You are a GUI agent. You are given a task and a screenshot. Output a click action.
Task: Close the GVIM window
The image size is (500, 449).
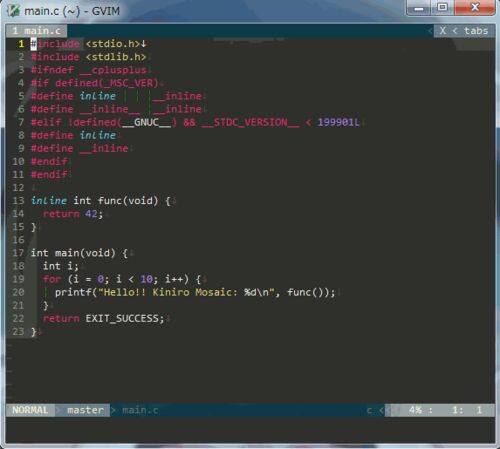pyautogui.click(x=475, y=8)
